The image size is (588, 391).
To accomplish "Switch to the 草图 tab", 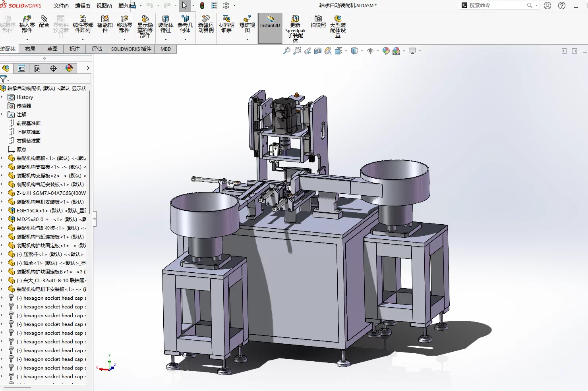I will tap(52, 49).
